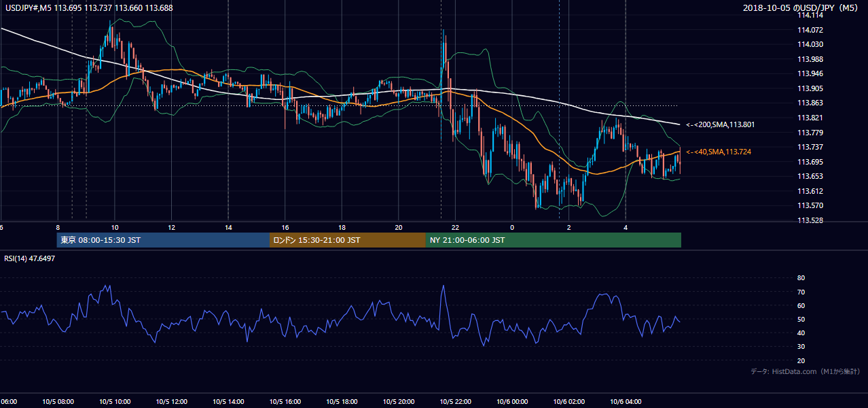Click price axis label 113.821

click(x=811, y=118)
